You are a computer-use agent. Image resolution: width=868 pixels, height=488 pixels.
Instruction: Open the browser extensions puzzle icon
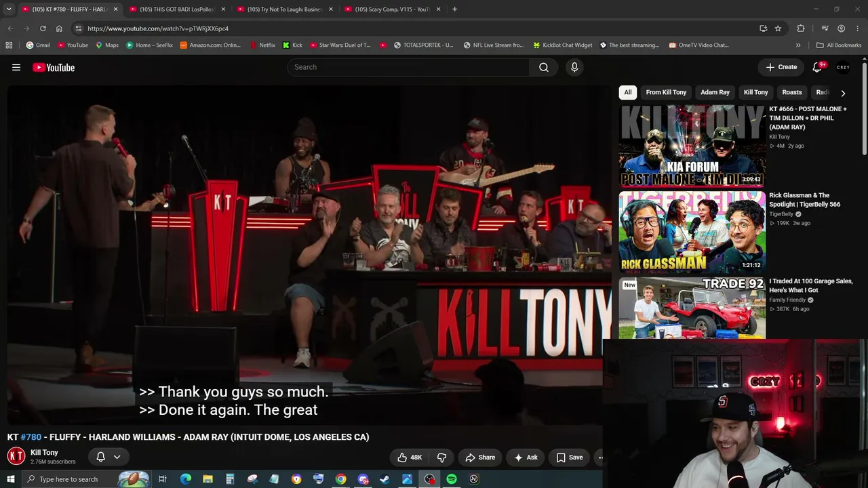tap(801, 28)
